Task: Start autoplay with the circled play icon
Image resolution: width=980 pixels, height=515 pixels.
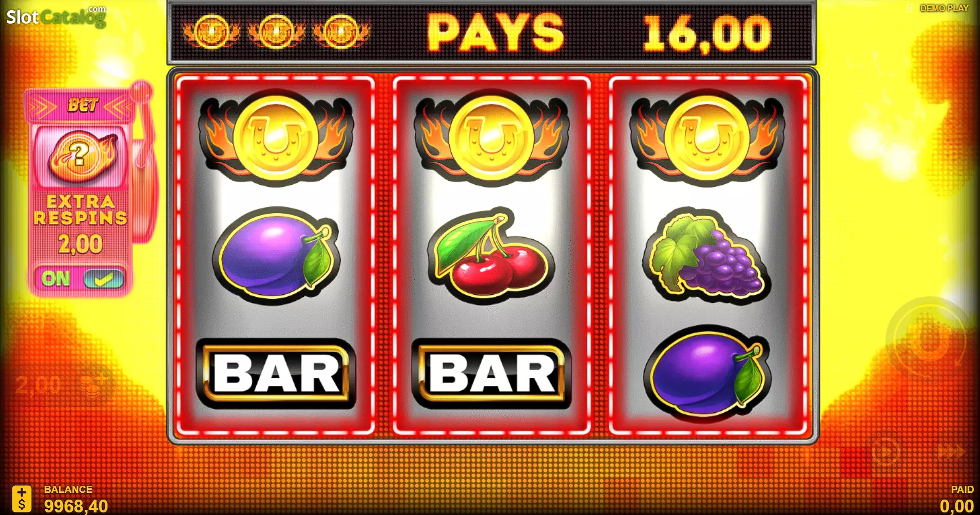Action: [x=887, y=451]
